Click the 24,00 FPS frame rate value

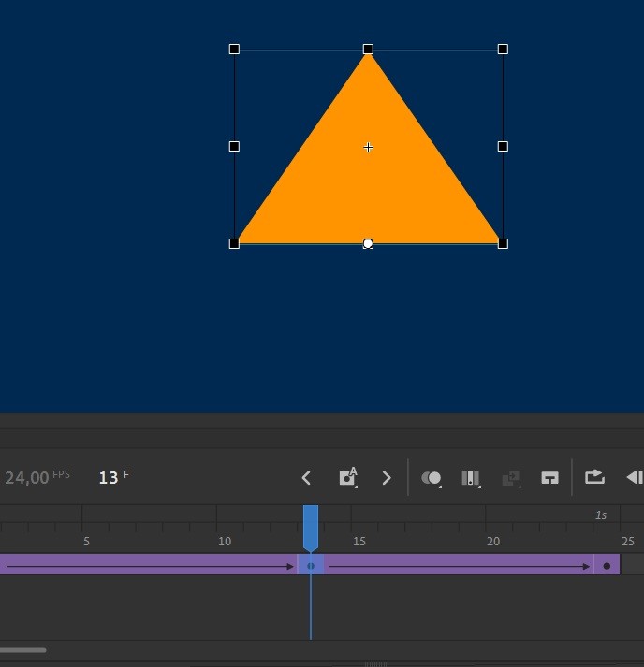[27, 478]
